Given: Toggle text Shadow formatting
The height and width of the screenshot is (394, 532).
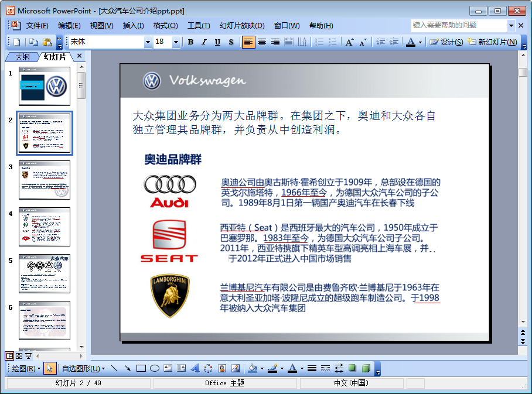Looking at the screenshot, I should [x=231, y=42].
